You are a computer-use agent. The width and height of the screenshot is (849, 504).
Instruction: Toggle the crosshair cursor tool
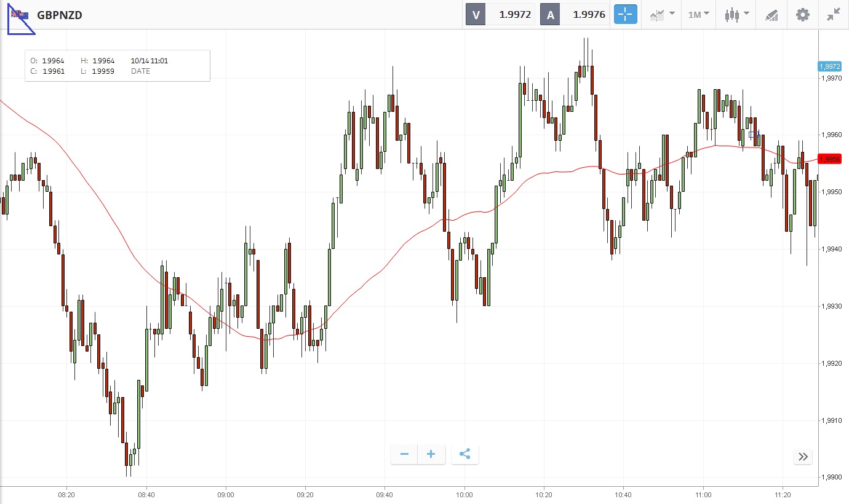coord(625,15)
